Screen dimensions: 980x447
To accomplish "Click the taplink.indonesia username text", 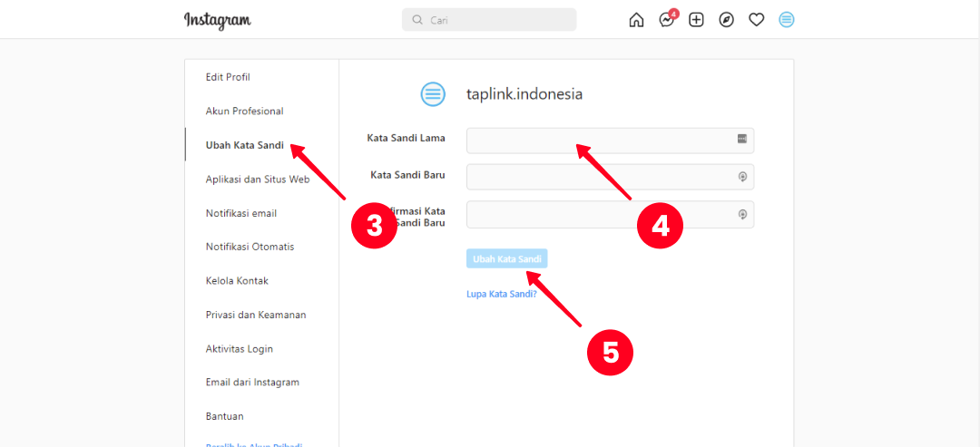I will [524, 94].
